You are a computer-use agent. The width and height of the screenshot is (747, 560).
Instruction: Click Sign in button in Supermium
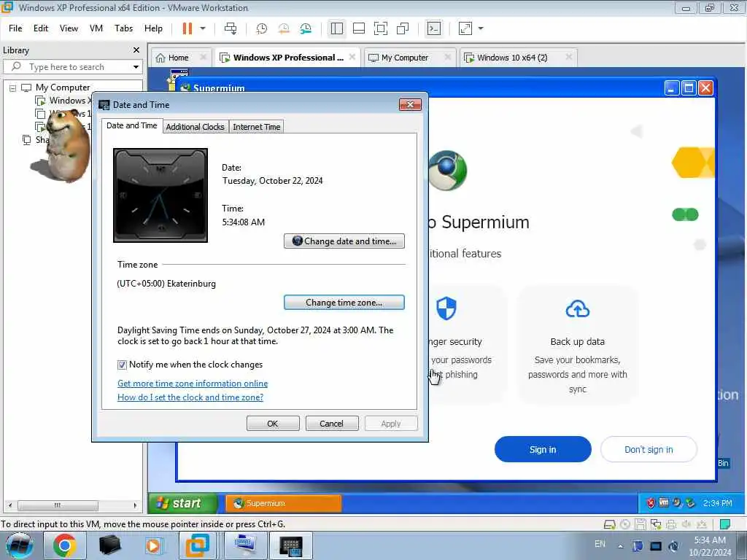click(x=543, y=449)
